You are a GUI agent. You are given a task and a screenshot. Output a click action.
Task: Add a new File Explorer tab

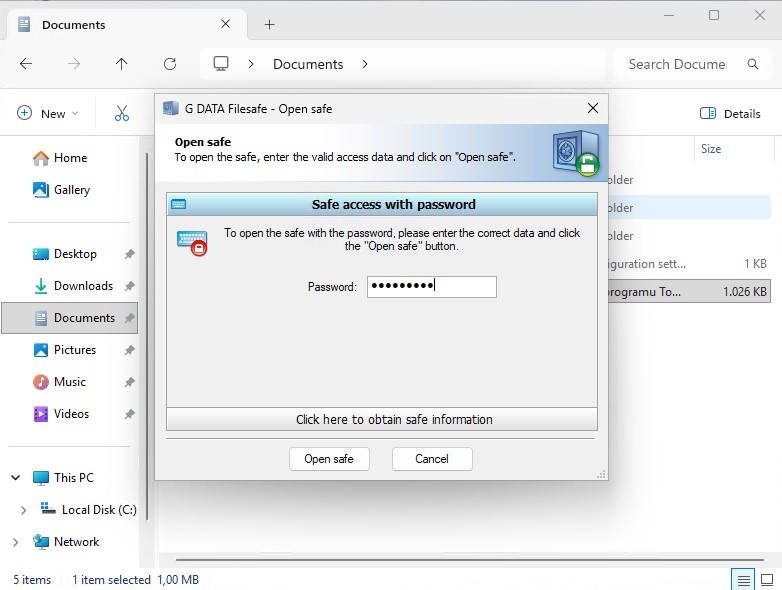click(x=269, y=24)
